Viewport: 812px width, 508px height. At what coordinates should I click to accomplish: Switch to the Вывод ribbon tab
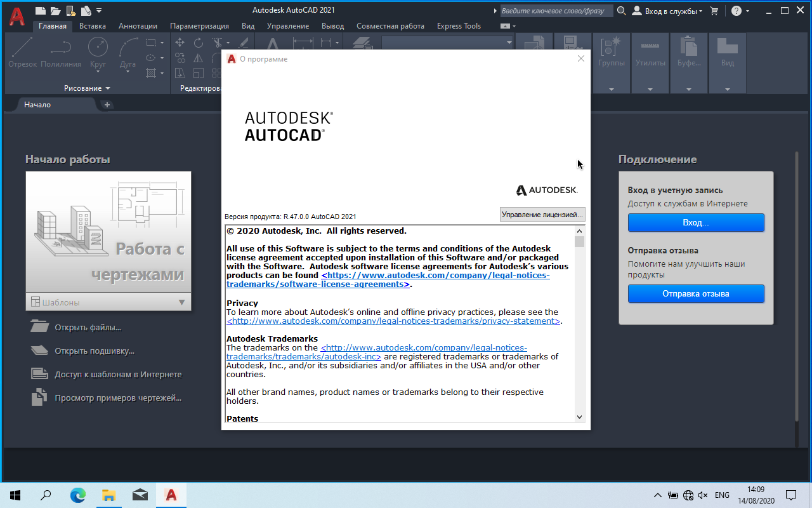pos(333,26)
